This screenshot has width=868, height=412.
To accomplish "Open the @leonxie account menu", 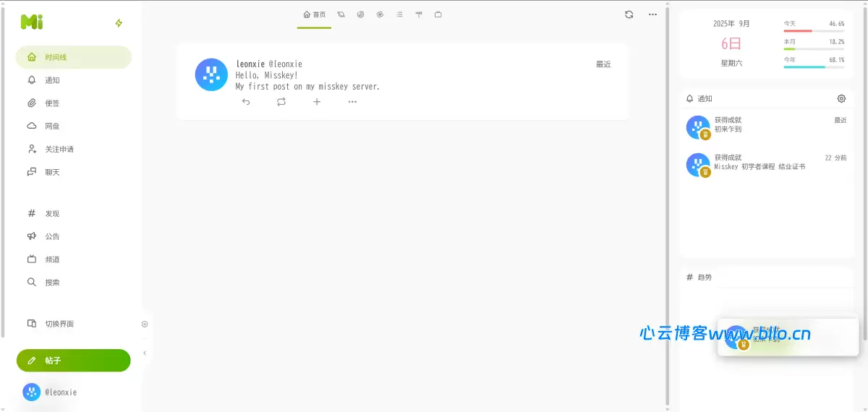I will pyautogui.click(x=51, y=392).
